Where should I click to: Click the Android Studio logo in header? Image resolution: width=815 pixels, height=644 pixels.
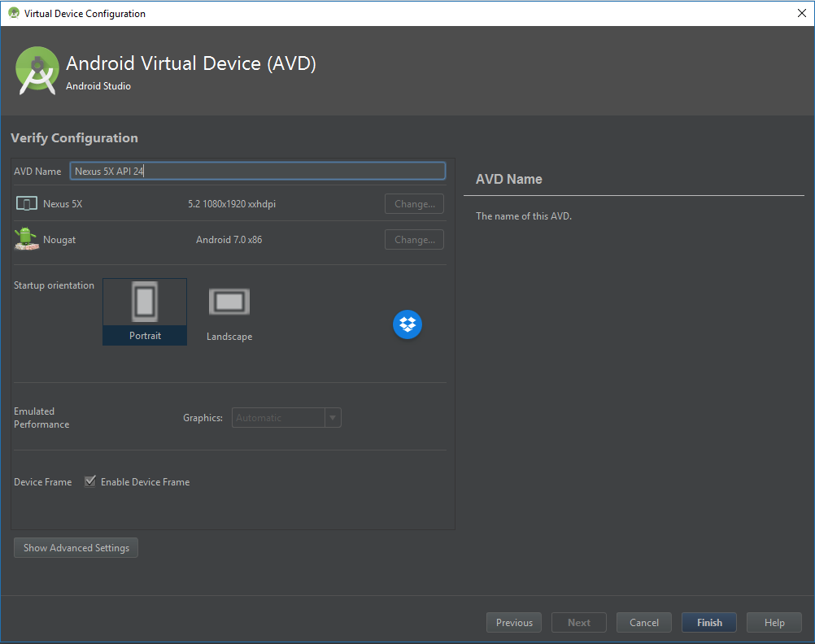click(37, 70)
